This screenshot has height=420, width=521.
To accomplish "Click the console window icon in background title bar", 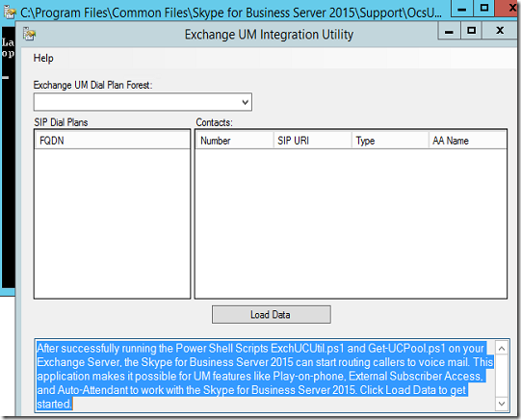I will (x=10, y=13).
